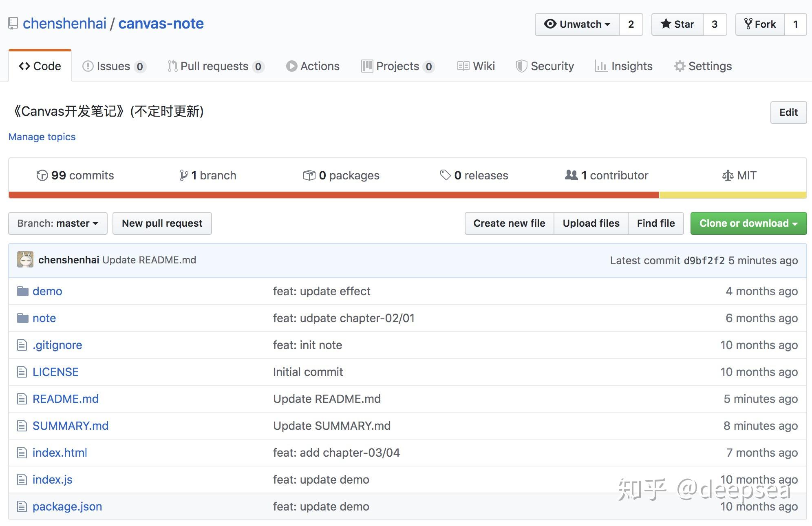Open commit 'feat: add chapter-03/04'

(x=336, y=453)
